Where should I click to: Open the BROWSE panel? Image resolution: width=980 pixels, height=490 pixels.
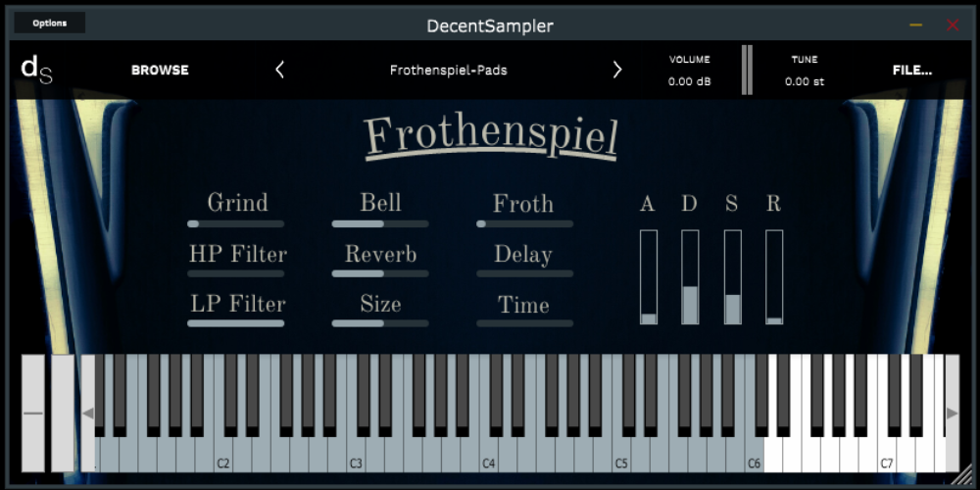point(160,70)
